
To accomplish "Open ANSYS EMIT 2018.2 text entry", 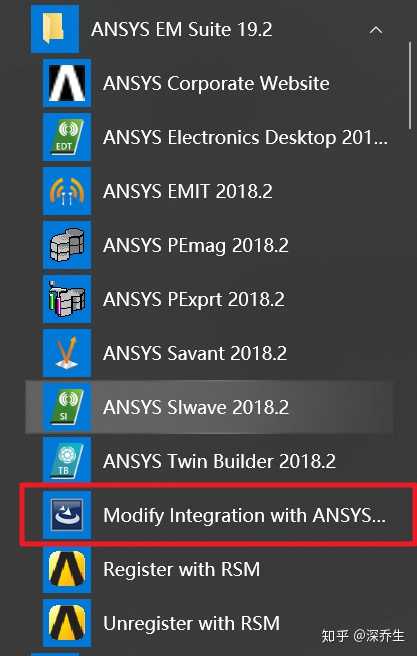I will click(x=187, y=191).
